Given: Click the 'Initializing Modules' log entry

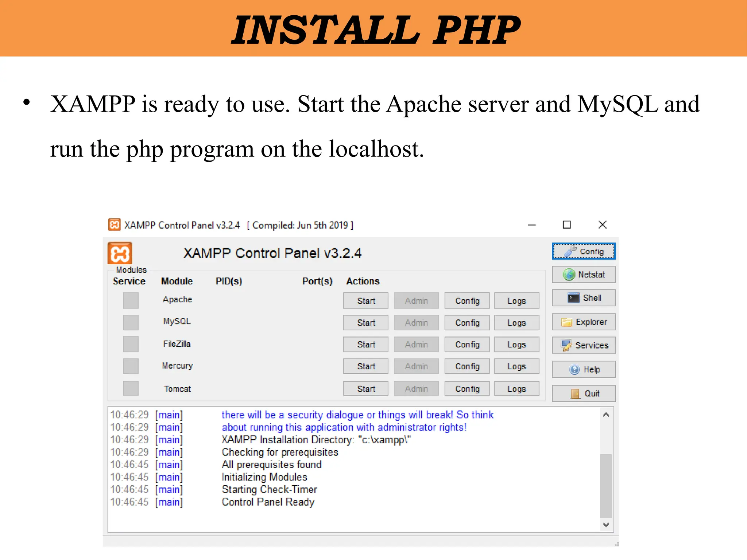Looking at the screenshot, I should tap(264, 477).
